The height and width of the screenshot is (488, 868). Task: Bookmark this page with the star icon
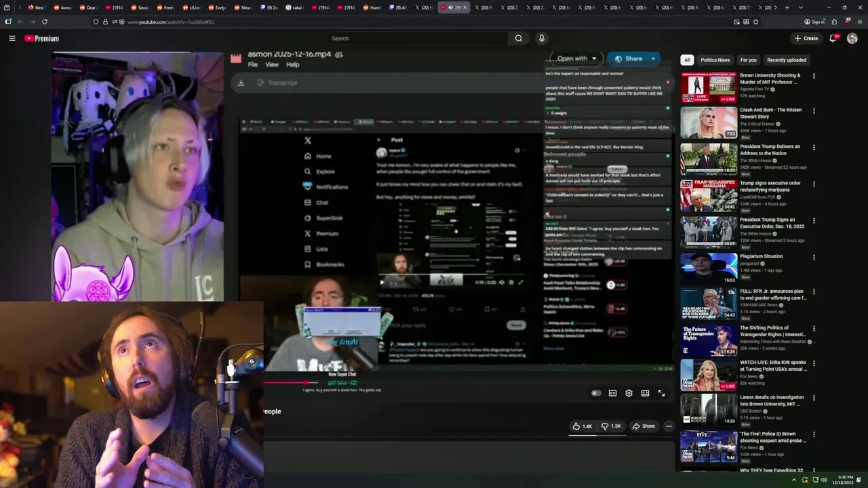point(755,22)
